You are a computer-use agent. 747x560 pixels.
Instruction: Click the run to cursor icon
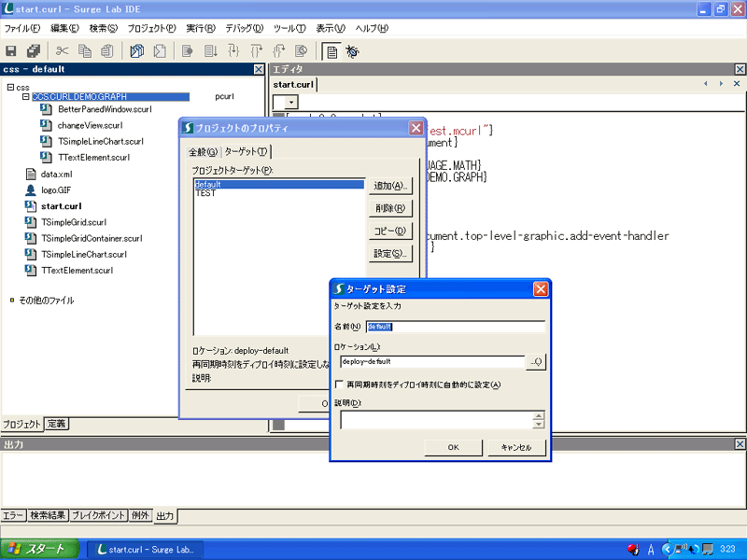point(211,51)
